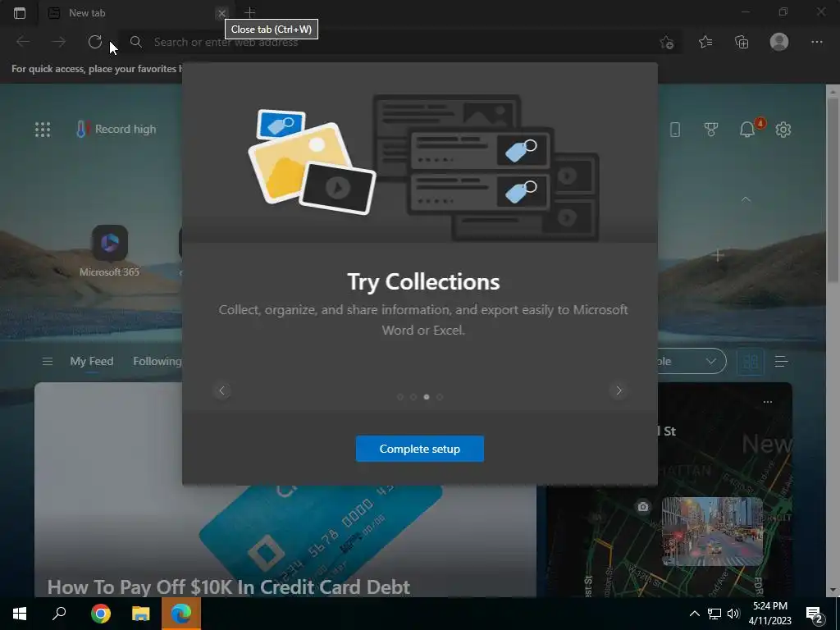
Task: Click the Microsoft Edge taskbar icon
Action: (x=181, y=614)
